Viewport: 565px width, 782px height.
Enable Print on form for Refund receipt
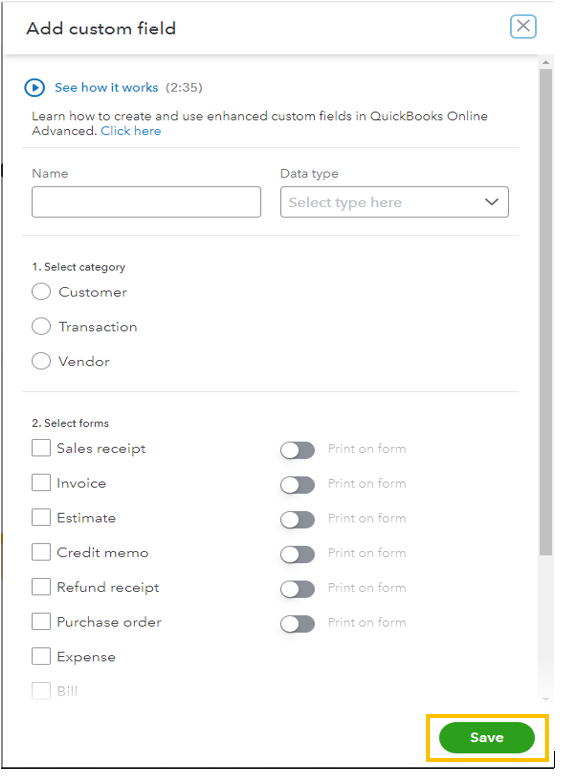tap(297, 589)
